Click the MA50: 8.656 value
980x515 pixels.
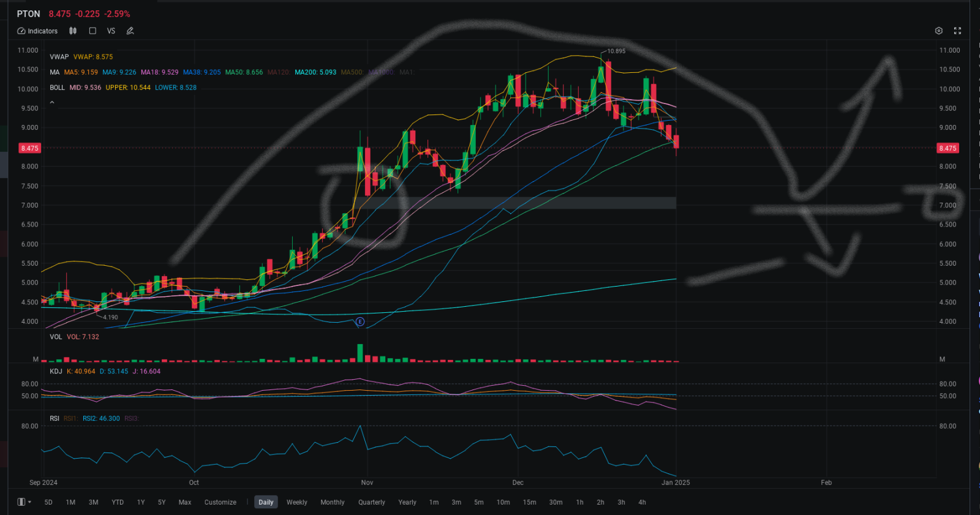coord(244,72)
